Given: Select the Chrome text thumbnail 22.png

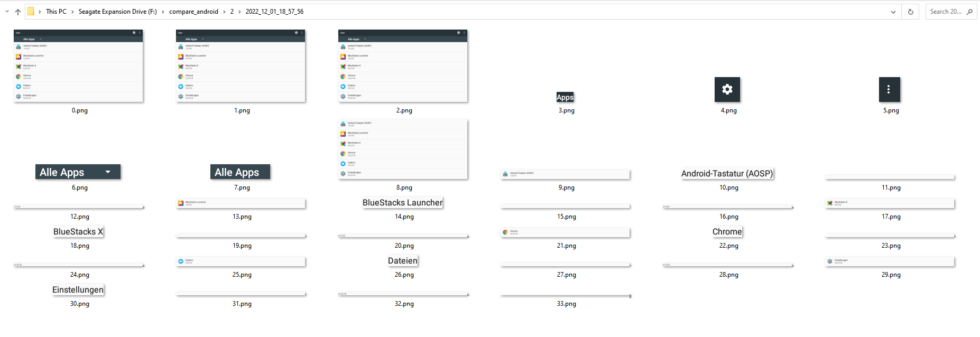Looking at the screenshot, I should (727, 232).
